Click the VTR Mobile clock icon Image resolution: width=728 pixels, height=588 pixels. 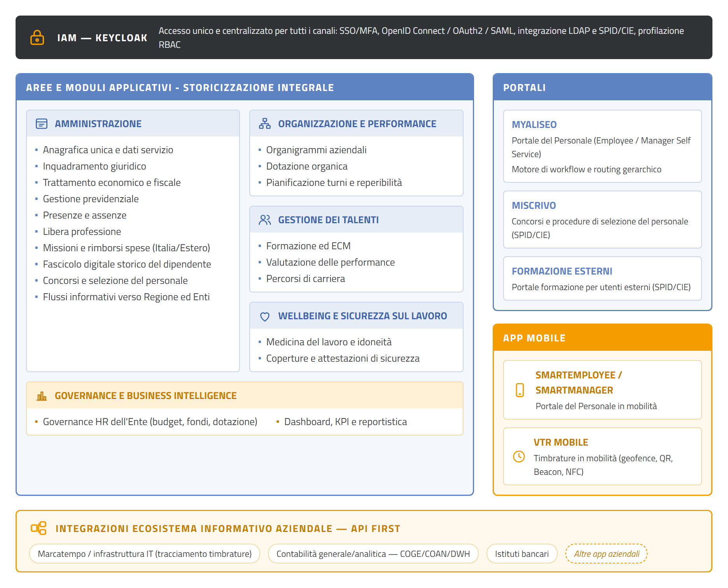(x=519, y=457)
